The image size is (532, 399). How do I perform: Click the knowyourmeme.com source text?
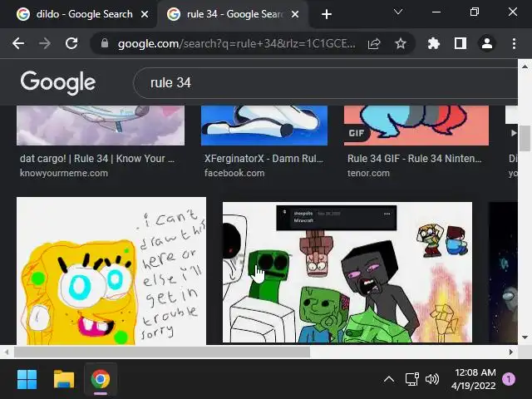(x=64, y=173)
